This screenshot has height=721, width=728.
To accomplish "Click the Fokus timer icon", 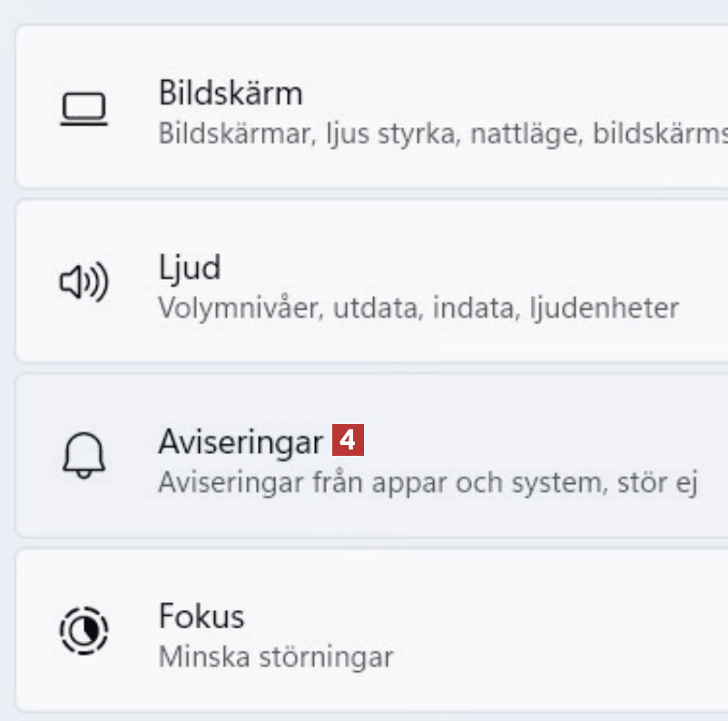I will point(84,629).
